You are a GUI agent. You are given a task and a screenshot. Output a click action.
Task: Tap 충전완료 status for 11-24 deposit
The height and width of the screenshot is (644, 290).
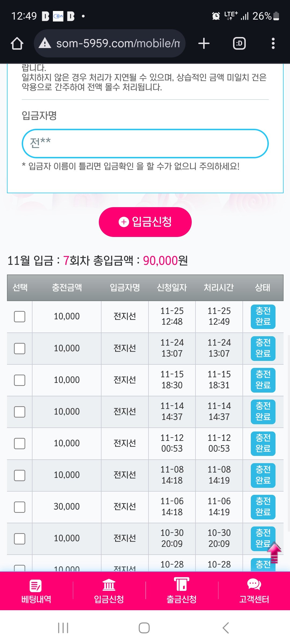pyautogui.click(x=263, y=348)
